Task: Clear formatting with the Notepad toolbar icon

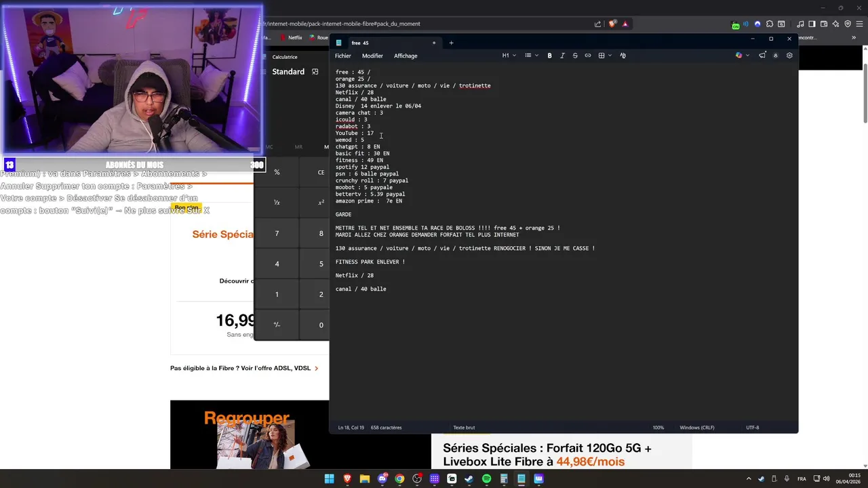Action: point(623,56)
